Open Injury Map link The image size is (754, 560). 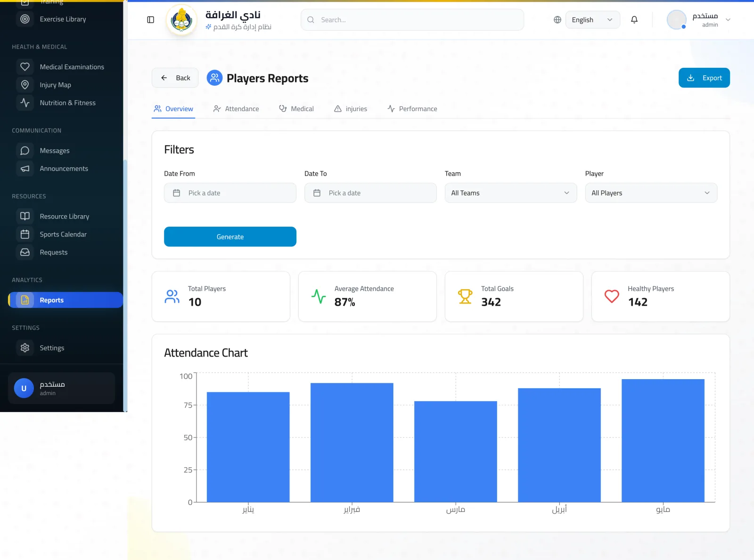click(55, 85)
